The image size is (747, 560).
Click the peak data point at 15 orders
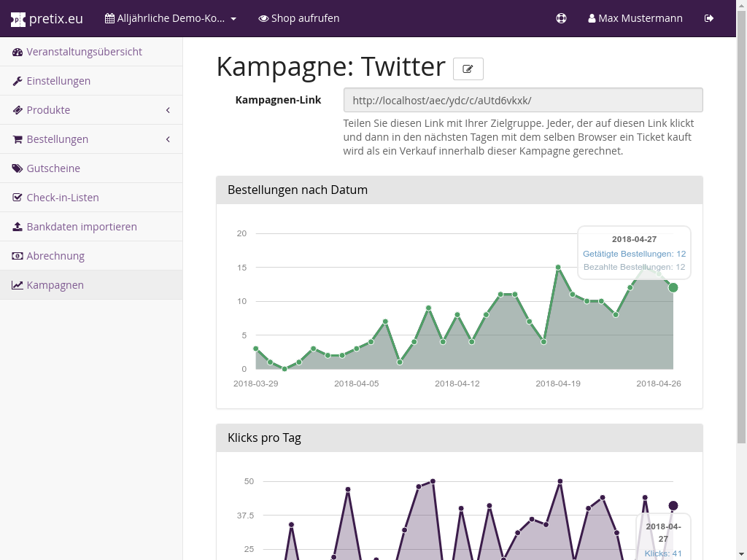(558, 268)
